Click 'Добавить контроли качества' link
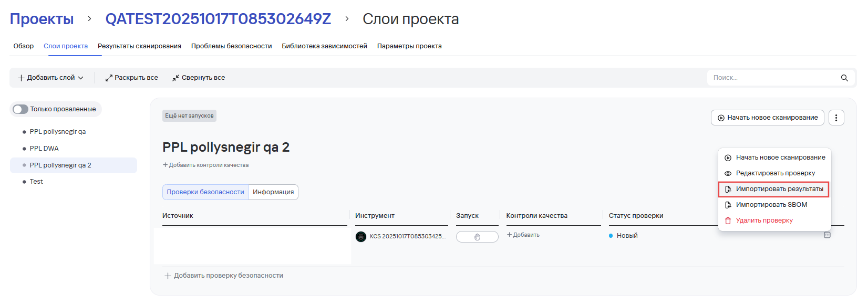 [205, 165]
